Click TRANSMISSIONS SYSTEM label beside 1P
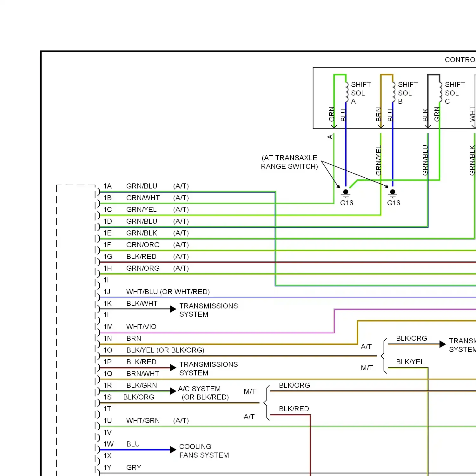Viewport: 476px width, 476px height. click(x=208, y=369)
